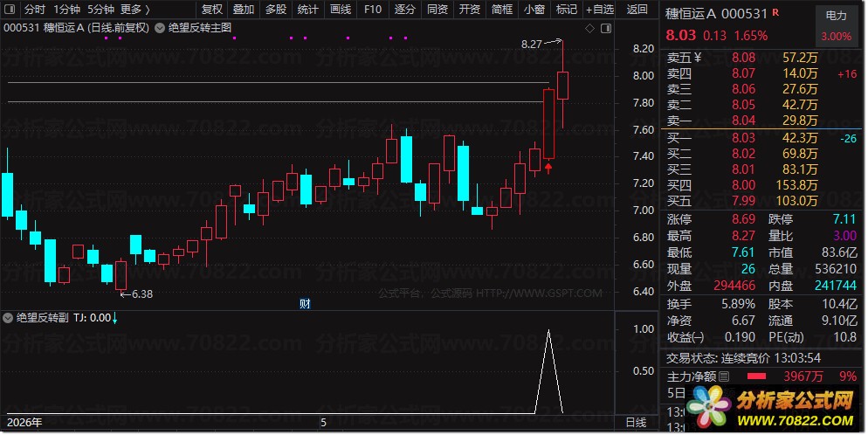Open the 电力 sector tag

836,16
